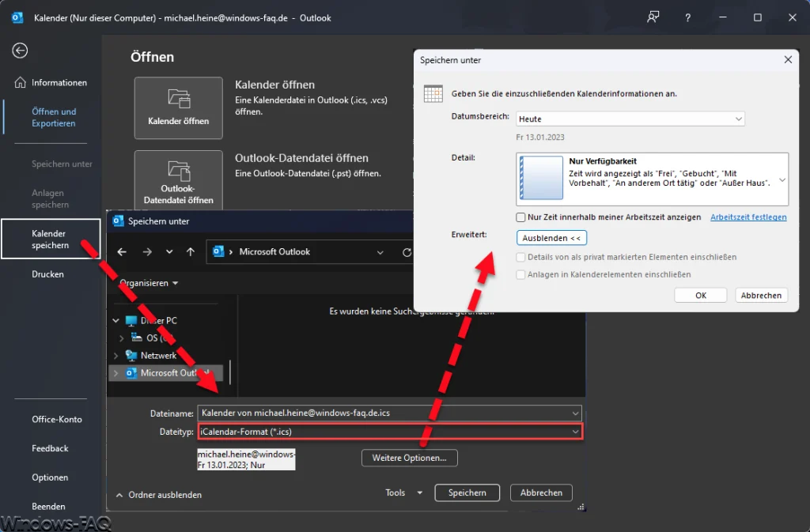810x532 pixels.
Task: Toggle Details von als privat markierten Elementen
Action: [x=520, y=257]
